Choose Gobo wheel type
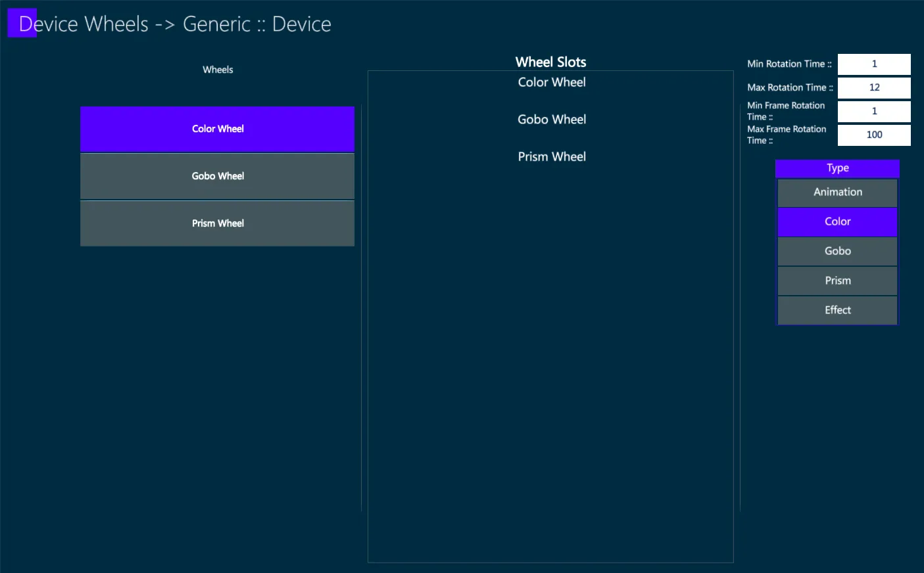Image resolution: width=924 pixels, height=573 pixels. (837, 252)
